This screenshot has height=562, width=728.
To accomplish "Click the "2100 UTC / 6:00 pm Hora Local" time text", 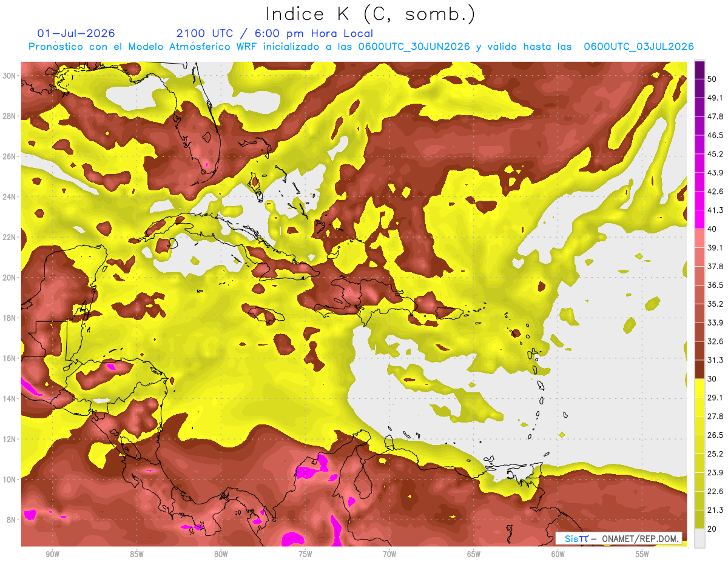I will (x=275, y=33).
